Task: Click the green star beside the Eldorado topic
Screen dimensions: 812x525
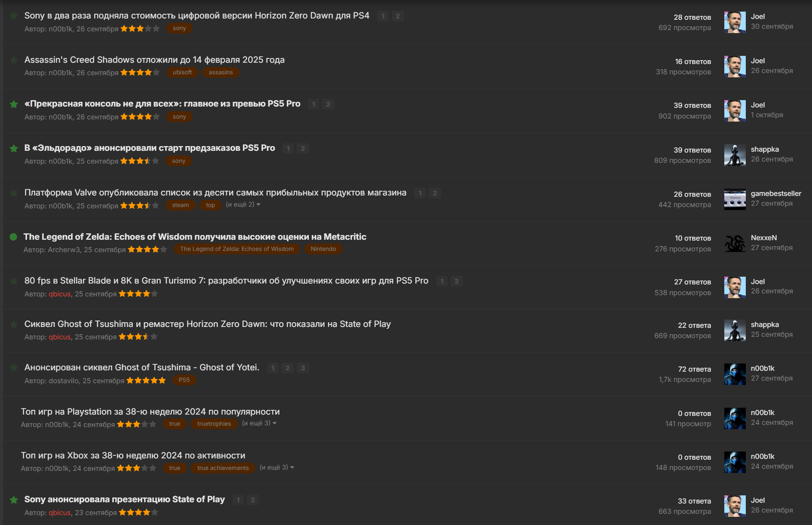Action: pyautogui.click(x=14, y=148)
